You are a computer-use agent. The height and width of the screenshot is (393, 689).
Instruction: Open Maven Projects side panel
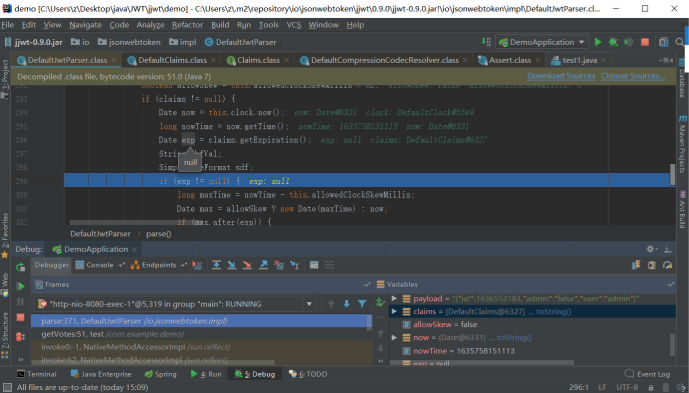(682, 144)
